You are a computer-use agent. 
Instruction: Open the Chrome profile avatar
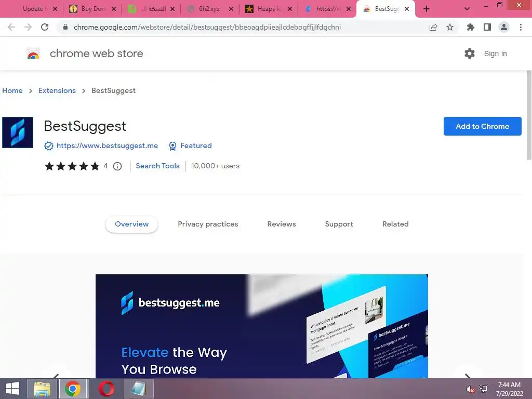(504, 27)
